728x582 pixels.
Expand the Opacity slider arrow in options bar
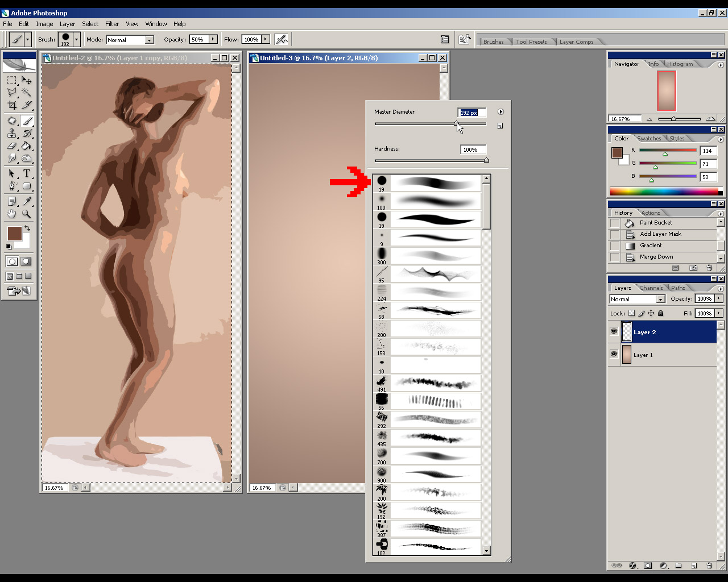(213, 39)
